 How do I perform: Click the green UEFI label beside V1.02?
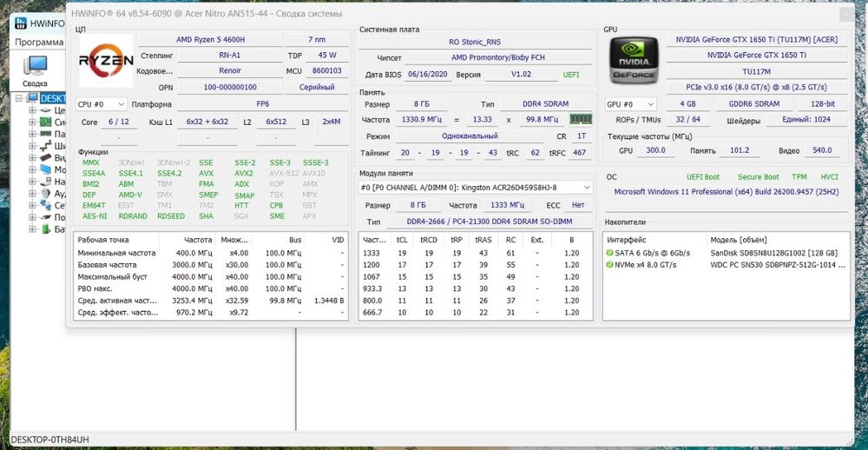tap(571, 75)
